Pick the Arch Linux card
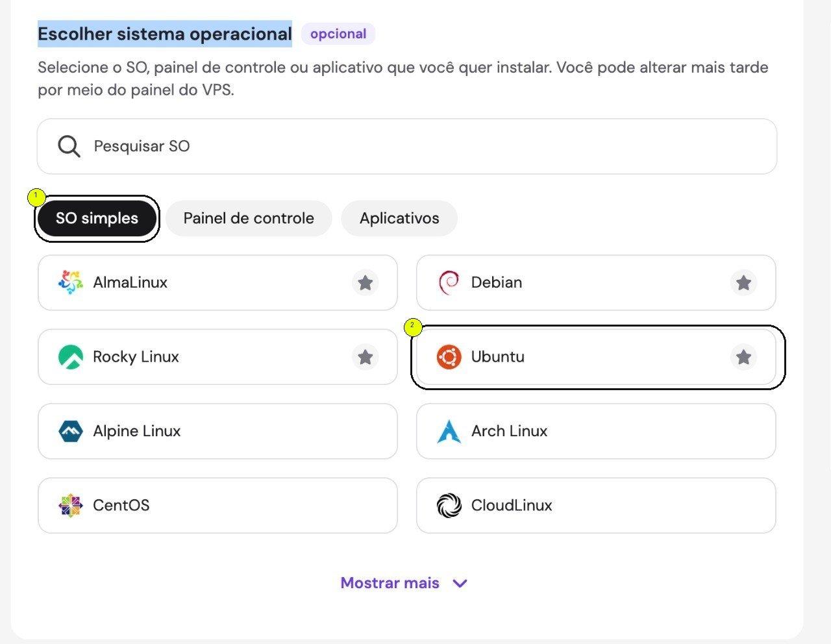This screenshot has height=644, width=831. pos(596,431)
